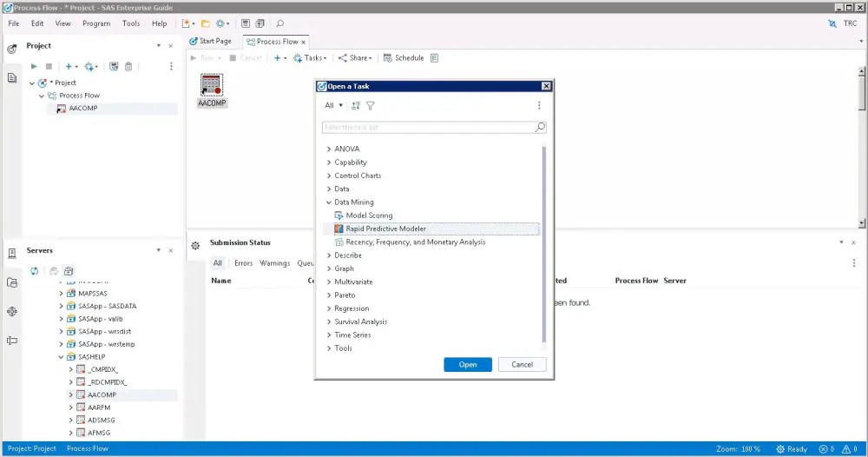The height and width of the screenshot is (457, 868).
Task: Click the Refresh icon in Servers pane
Action: 35,271
